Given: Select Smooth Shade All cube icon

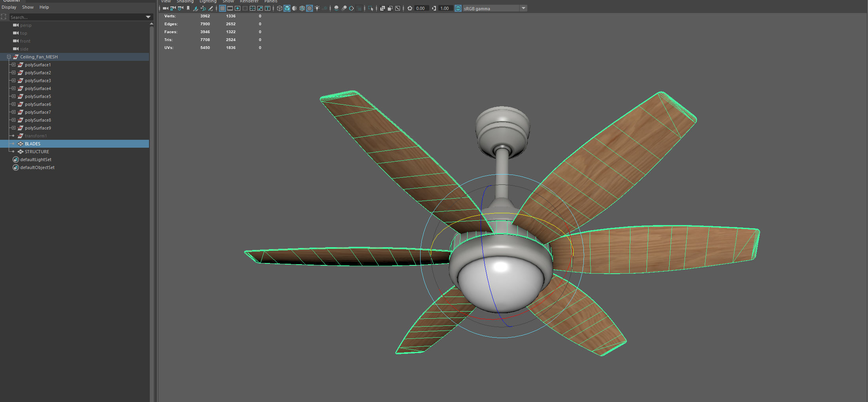Looking at the screenshot, I should pyautogui.click(x=287, y=8).
